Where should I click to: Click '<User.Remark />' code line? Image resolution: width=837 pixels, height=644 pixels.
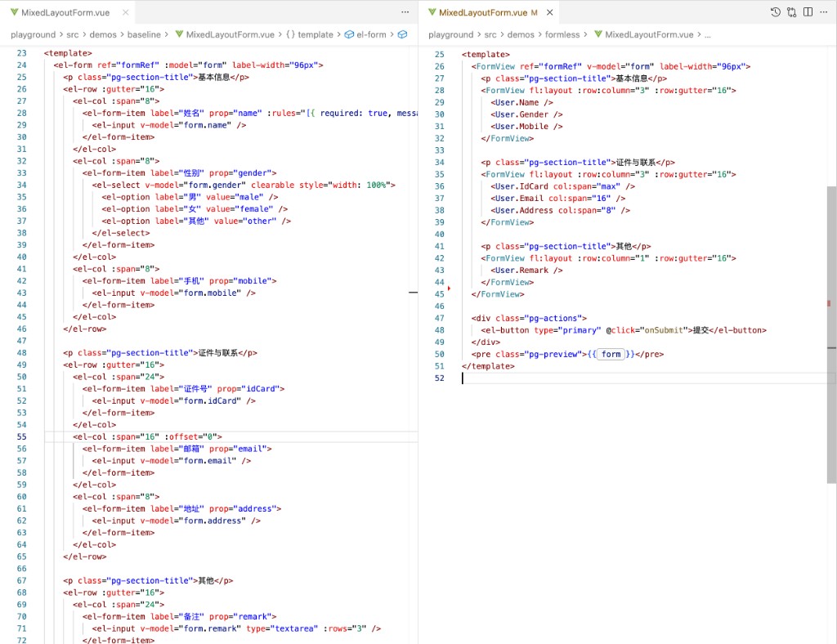(x=526, y=270)
